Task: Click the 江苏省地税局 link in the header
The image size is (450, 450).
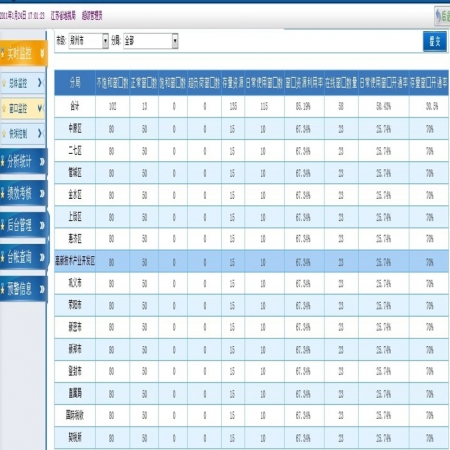Action: point(63,15)
